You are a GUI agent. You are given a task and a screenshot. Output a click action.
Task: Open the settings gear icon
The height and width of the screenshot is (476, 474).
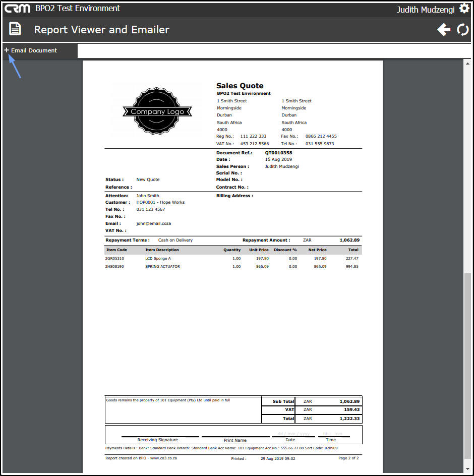point(464,9)
